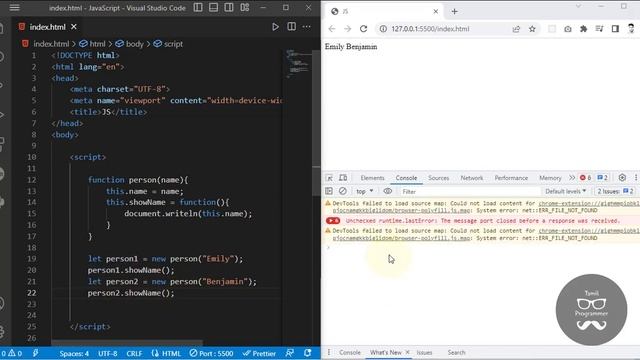This screenshot has width=640, height=360.
Task: Open the top context dropdown
Action: [x=364, y=191]
